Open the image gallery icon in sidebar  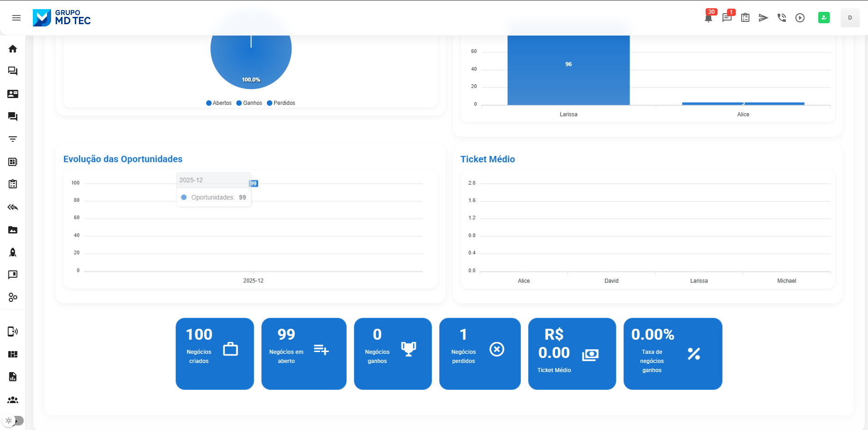point(13,230)
